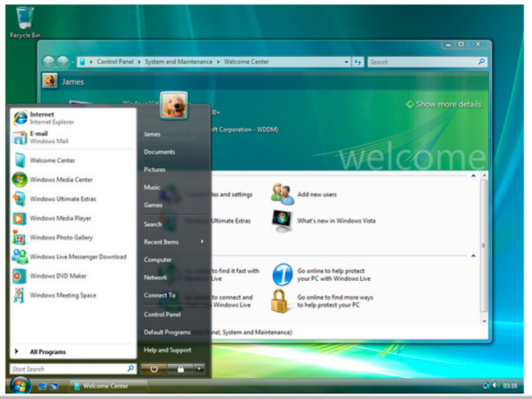Click the volume icon in system tray

[x=495, y=385]
